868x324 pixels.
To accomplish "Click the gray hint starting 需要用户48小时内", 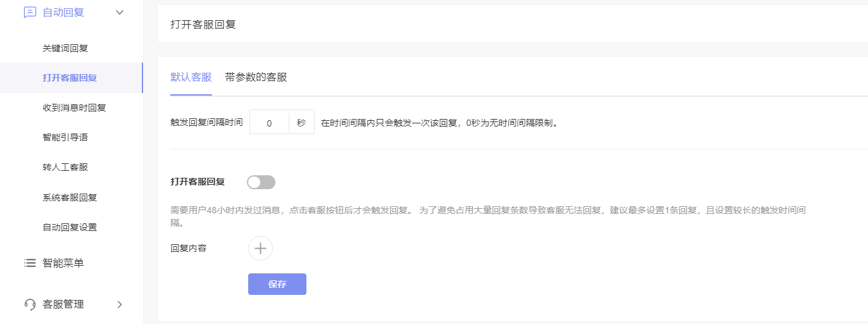I will [x=487, y=216].
